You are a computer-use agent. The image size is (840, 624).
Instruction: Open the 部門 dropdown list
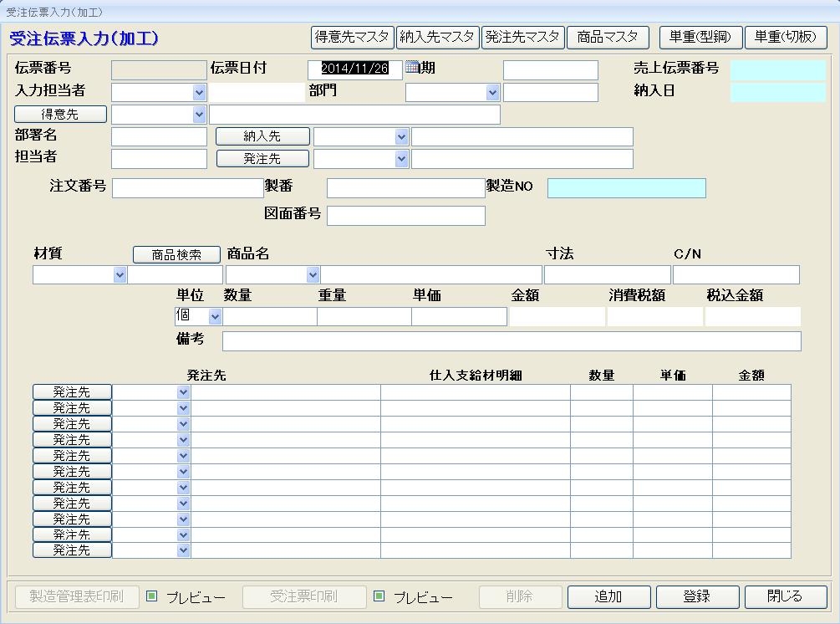(x=492, y=92)
